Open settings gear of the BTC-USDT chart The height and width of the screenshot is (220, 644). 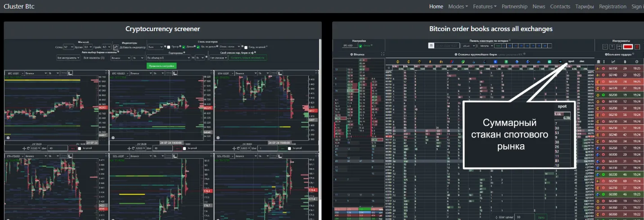(8, 137)
